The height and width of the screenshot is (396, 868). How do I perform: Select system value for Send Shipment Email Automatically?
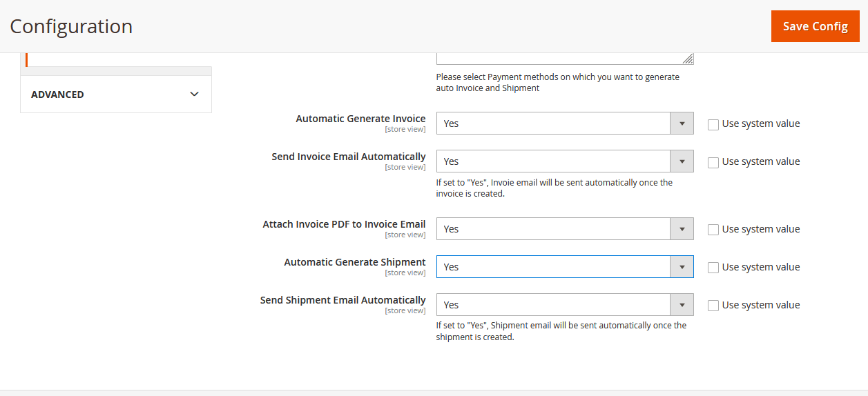coord(713,306)
